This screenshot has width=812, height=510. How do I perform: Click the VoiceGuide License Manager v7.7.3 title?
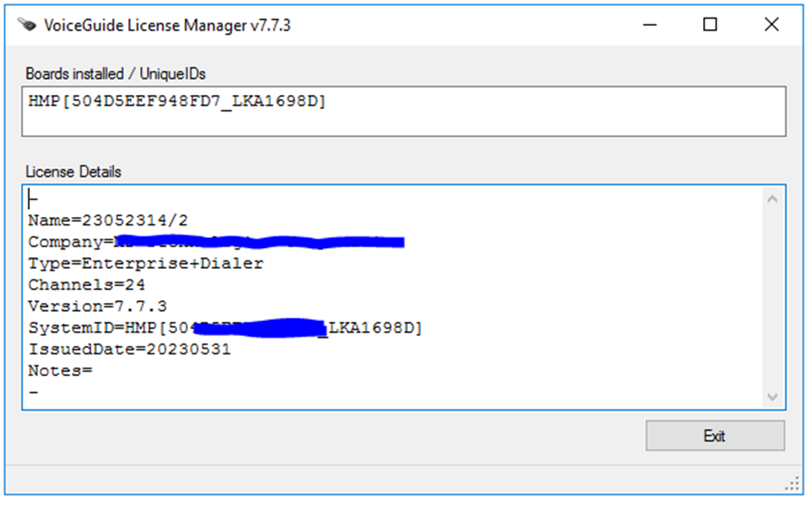(x=167, y=25)
